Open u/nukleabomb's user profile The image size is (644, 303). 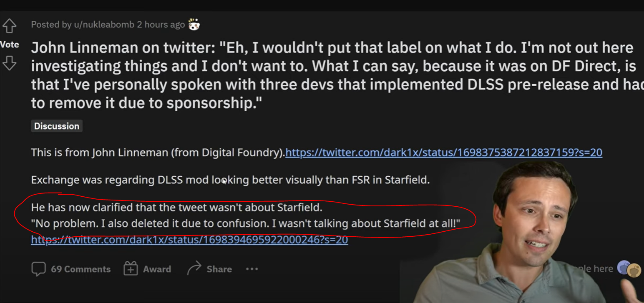(x=104, y=25)
